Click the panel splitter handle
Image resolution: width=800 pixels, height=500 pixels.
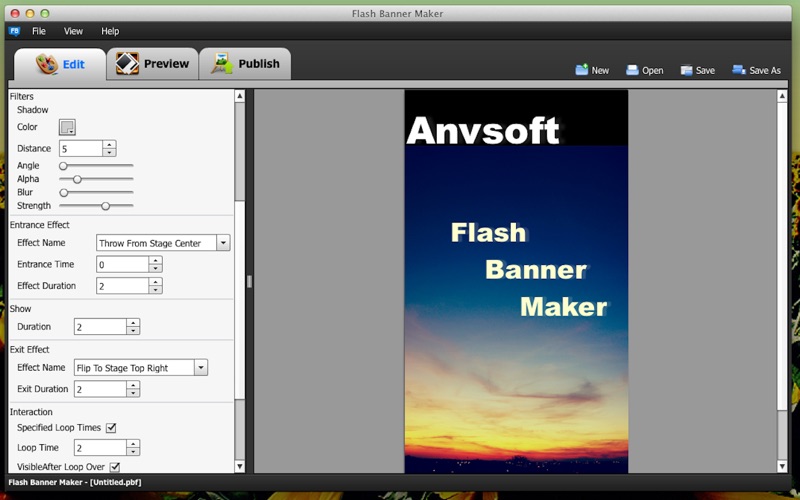pyautogui.click(x=249, y=282)
